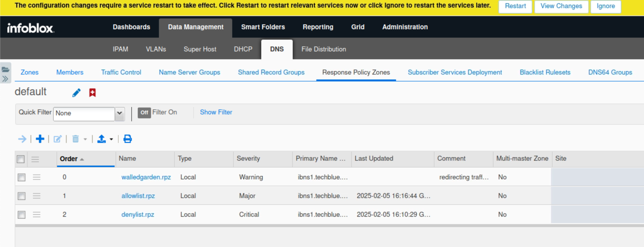
Task: Click the Go to arrow icon
Action: click(x=22, y=139)
